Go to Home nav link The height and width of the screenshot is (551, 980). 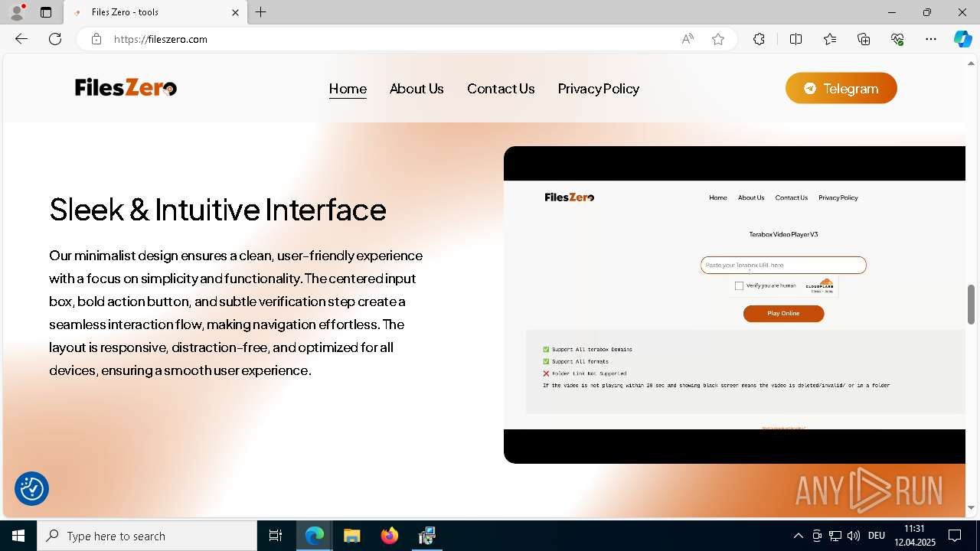tap(348, 89)
